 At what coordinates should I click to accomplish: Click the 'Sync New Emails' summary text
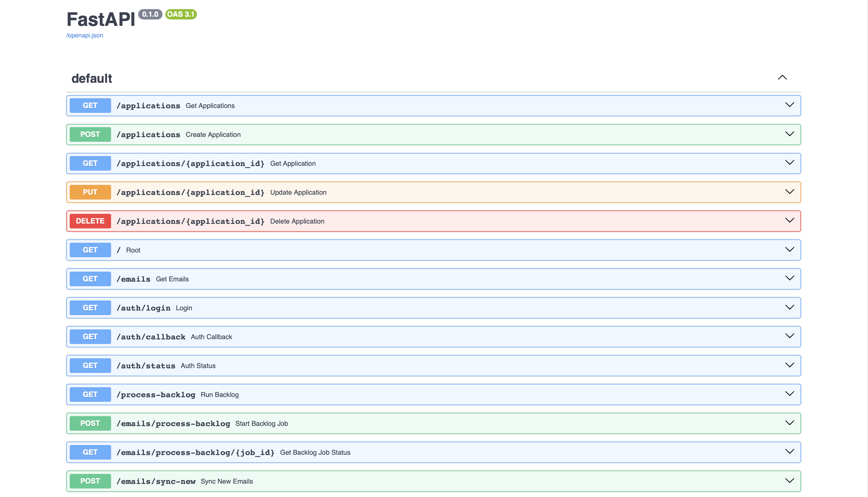(x=227, y=481)
